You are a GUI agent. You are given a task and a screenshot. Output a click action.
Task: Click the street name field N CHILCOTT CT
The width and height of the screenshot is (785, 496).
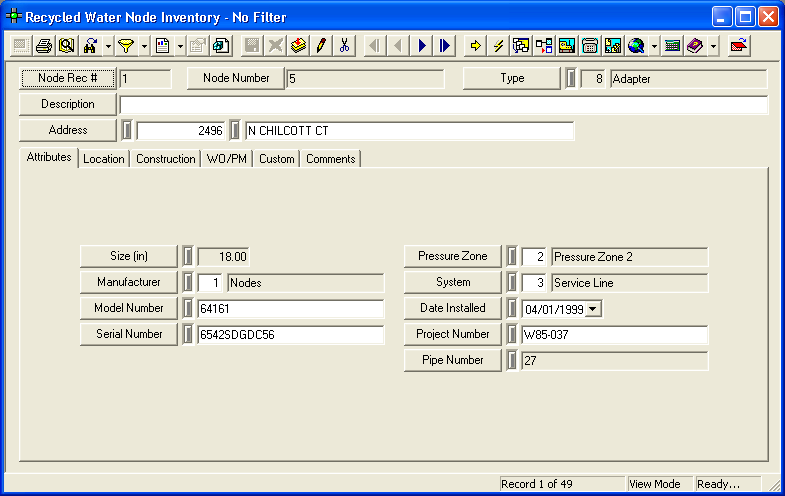pos(410,131)
